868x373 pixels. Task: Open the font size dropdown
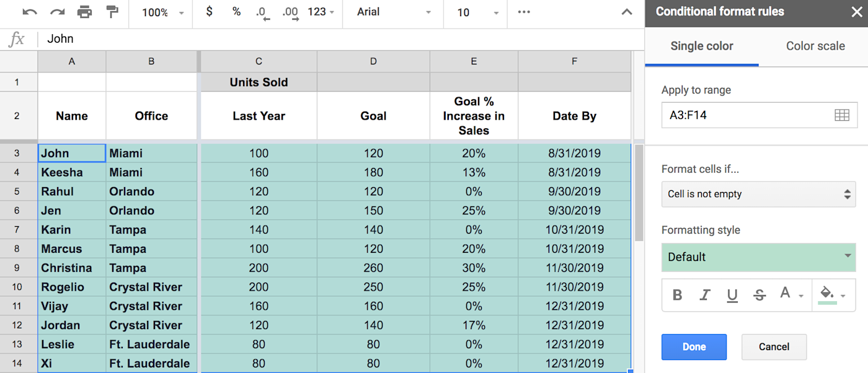point(475,12)
